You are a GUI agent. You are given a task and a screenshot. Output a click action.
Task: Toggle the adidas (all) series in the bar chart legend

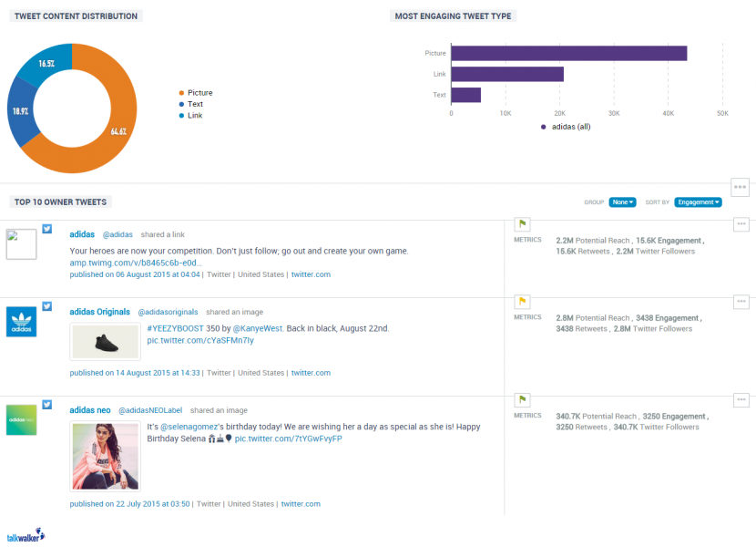point(566,127)
